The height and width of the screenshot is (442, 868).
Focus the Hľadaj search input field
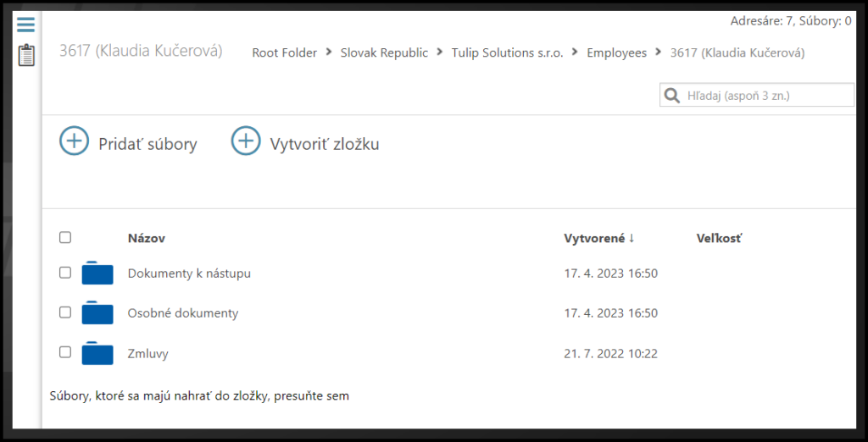(767, 96)
